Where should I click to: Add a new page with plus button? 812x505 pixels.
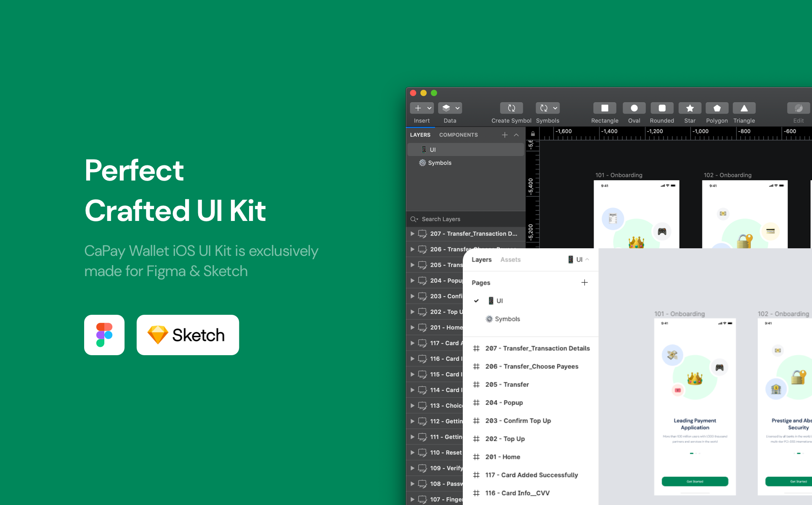click(x=584, y=282)
